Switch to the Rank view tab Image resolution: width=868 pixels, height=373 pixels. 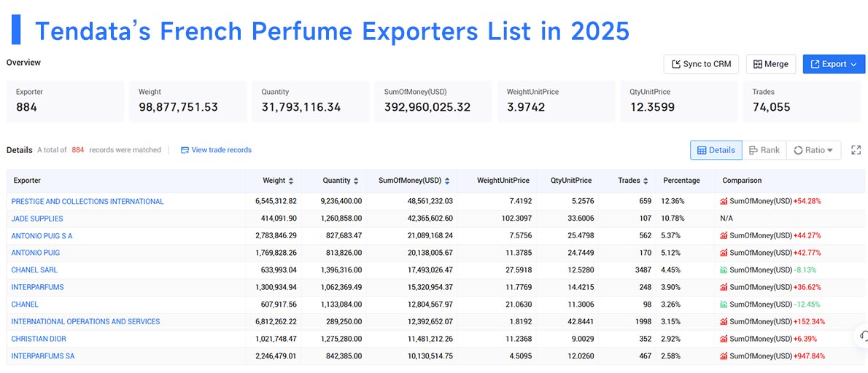pos(764,150)
